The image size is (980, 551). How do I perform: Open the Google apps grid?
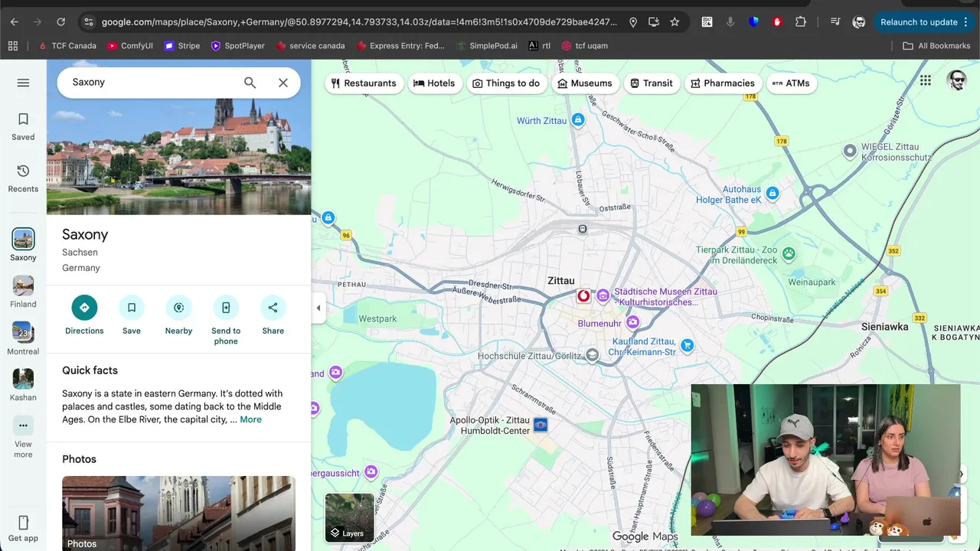[926, 80]
